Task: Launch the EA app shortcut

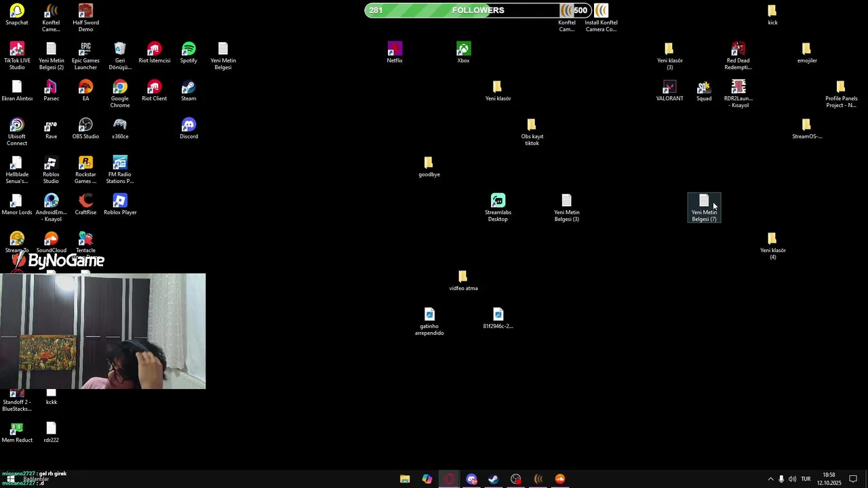Action: [85, 91]
